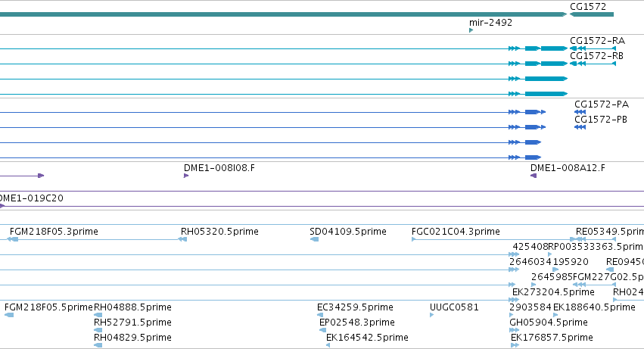The image size is (644, 349).
Task: Open the CG1572-RA transcript label
Action: 597,41
